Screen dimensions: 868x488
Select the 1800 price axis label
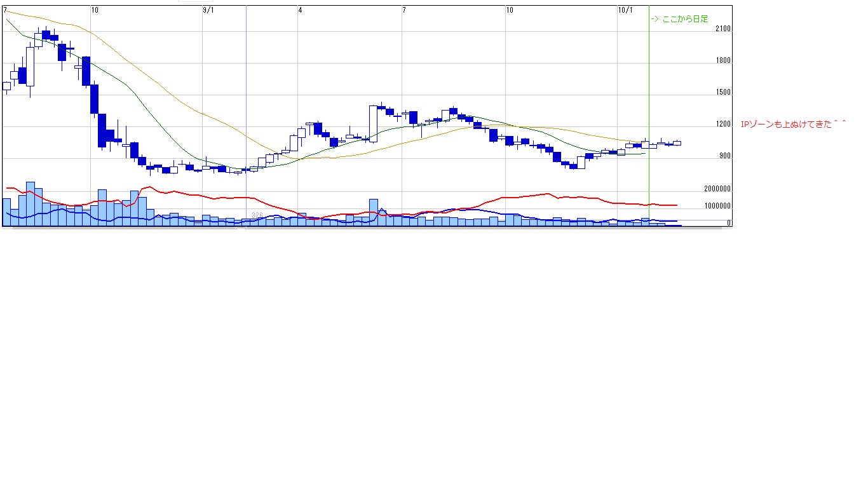click(x=722, y=61)
